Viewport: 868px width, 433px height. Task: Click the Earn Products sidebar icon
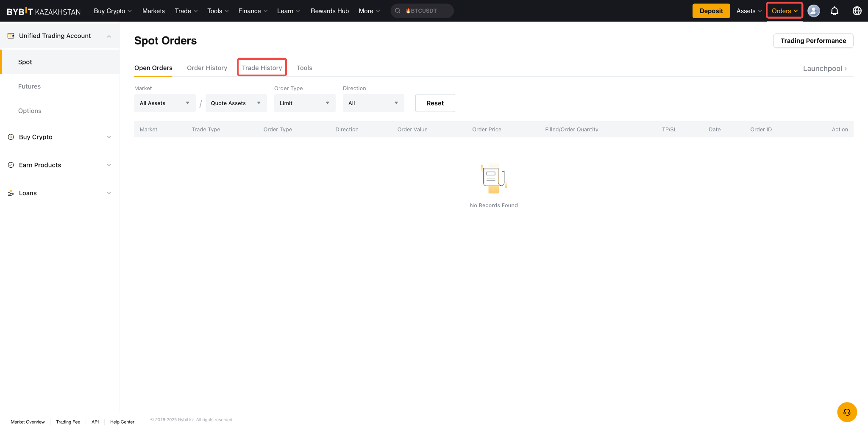pos(11,165)
